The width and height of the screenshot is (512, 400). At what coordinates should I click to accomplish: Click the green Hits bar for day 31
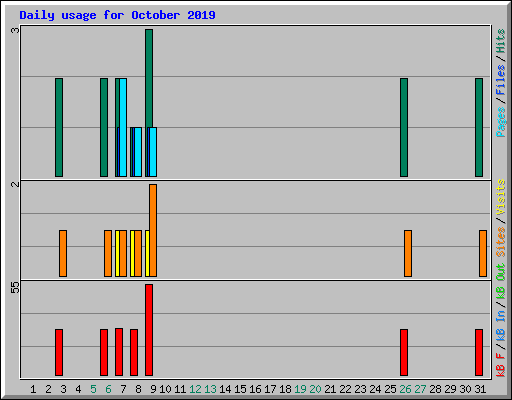click(x=479, y=127)
